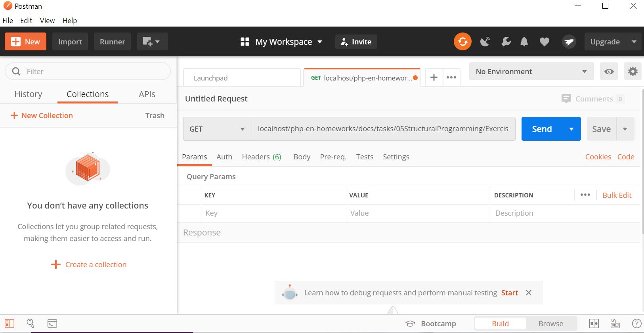Switch to the Browse mode
The image size is (644, 333).
click(551, 323)
